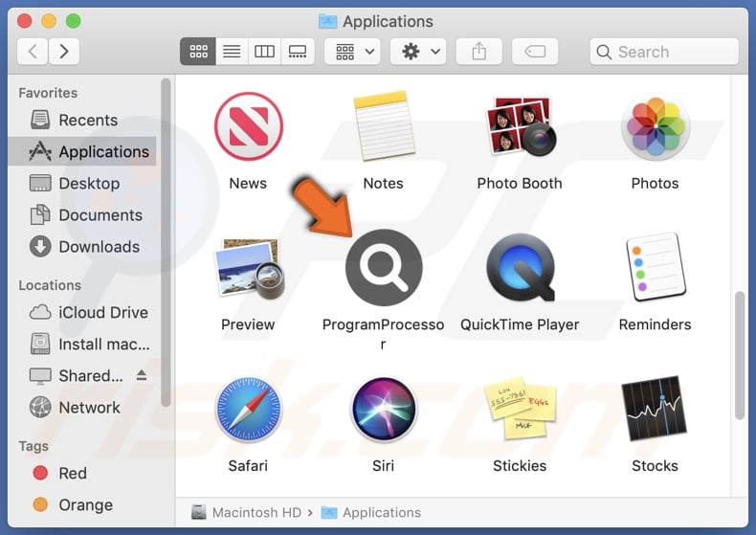The image size is (756, 535).
Task: Open the QuickTime Player app
Action: [x=520, y=269]
